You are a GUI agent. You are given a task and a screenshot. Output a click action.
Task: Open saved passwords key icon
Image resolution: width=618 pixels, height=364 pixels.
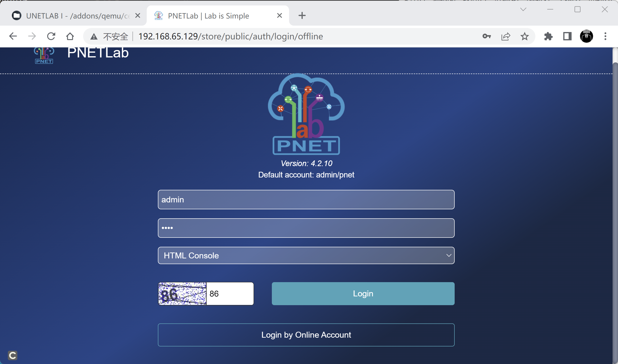pyautogui.click(x=486, y=36)
